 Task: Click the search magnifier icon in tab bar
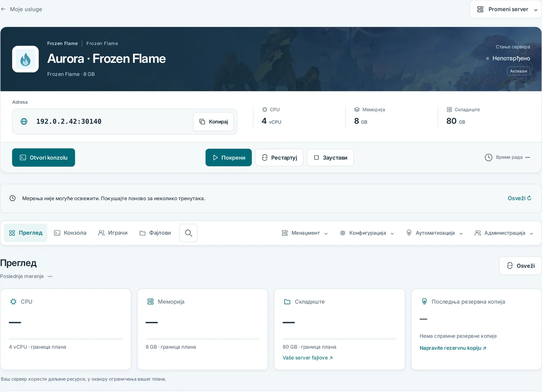point(188,233)
